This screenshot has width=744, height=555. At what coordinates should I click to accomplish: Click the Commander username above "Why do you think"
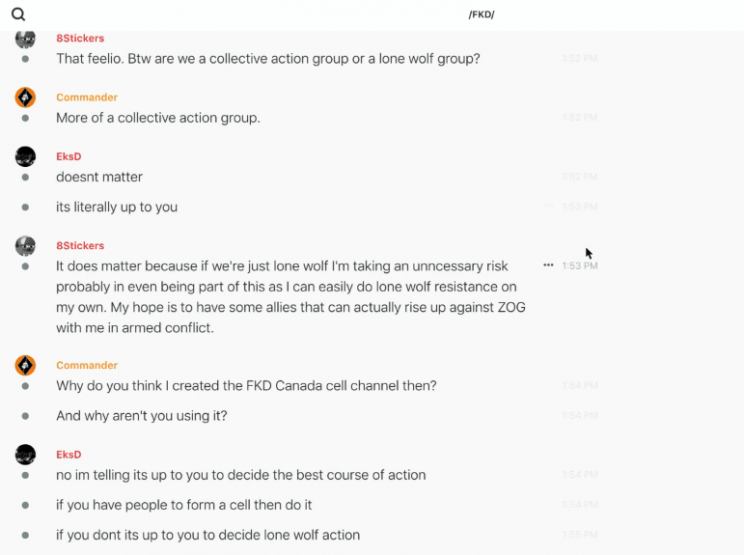(86, 365)
